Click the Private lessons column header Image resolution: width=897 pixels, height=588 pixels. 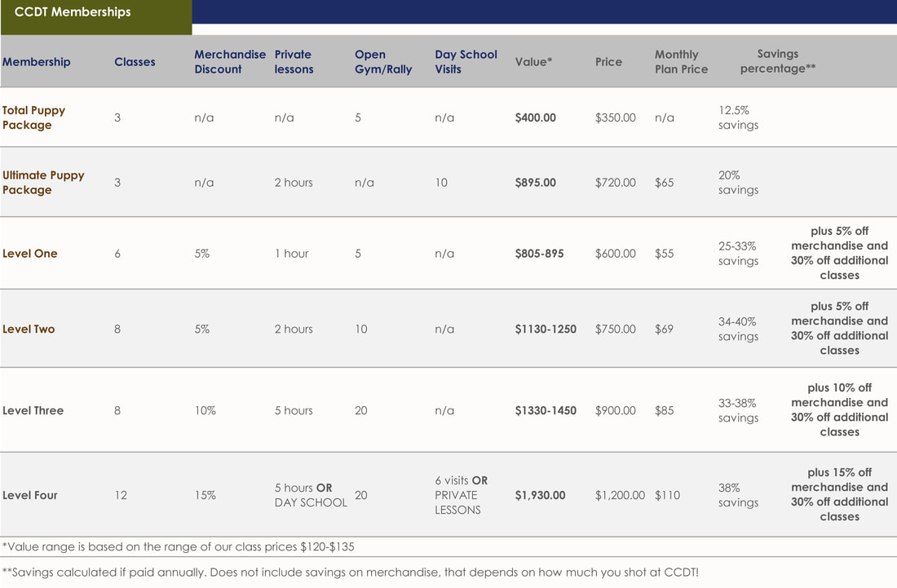(x=294, y=62)
